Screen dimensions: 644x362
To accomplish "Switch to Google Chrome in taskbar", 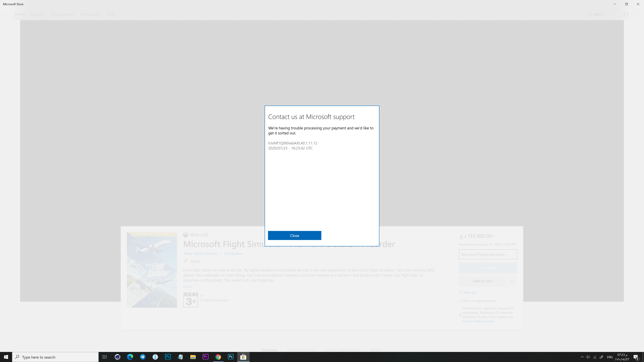I will pos(218,357).
